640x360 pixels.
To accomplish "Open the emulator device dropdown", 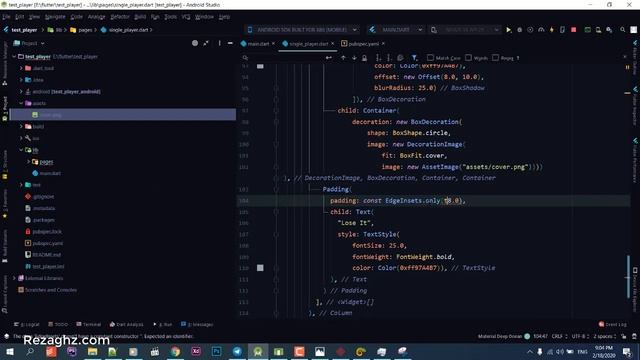I will (465, 30).
